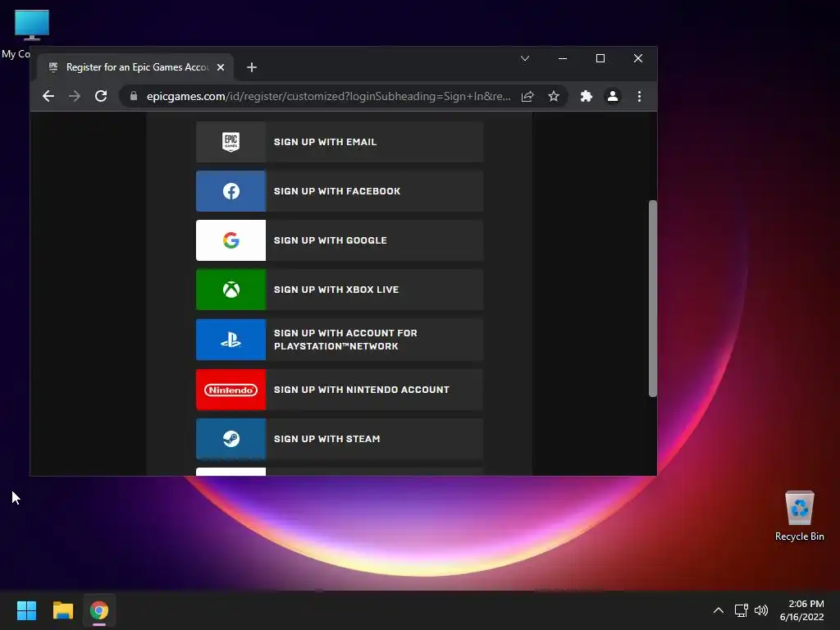Choose Sign Up With Email

(340, 142)
